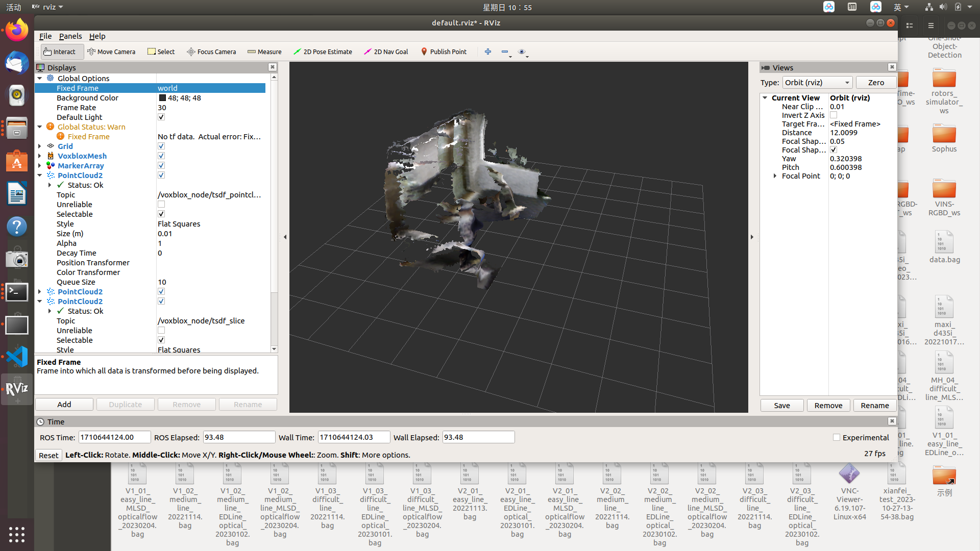Disable the Grid display
980x551 pixels.
coord(161,145)
